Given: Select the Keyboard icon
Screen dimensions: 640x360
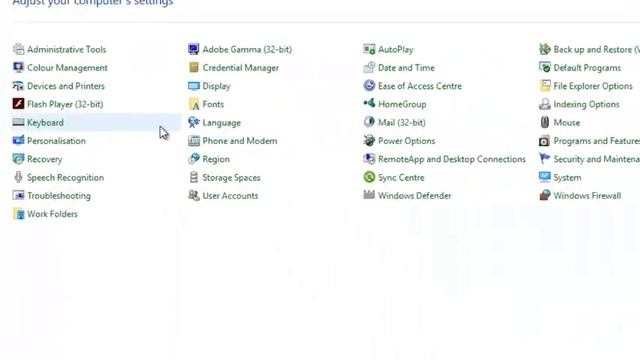Looking at the screenshot, I should coord(18,122).
